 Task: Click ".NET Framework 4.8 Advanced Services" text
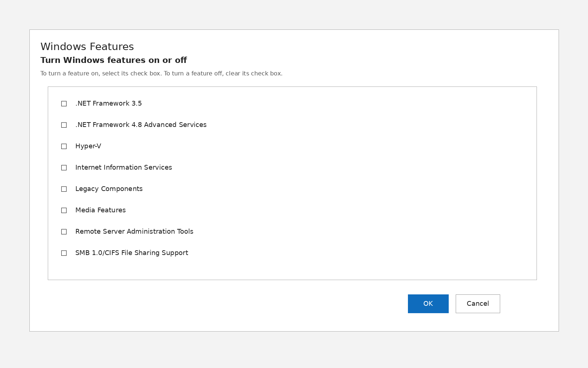click(x=141, y=125)
